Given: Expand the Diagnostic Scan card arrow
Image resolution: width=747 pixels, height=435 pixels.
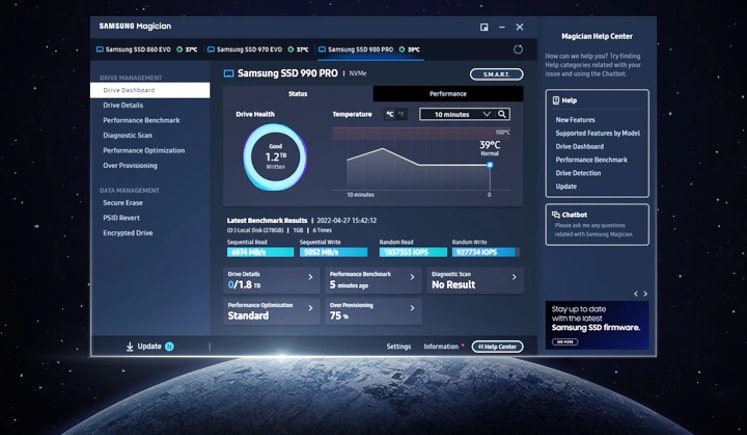Looking at the screenshot, I should click(514, 277).
